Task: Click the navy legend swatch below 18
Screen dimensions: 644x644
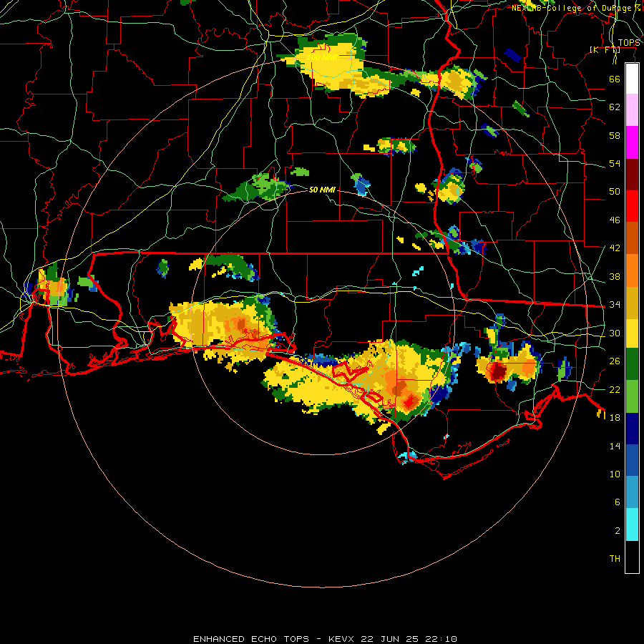Action: coord(632,429)
